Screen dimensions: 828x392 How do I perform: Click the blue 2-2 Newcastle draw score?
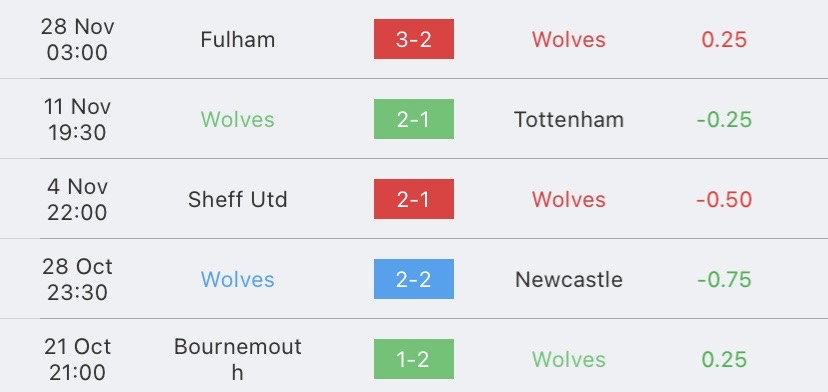[413, 279]
